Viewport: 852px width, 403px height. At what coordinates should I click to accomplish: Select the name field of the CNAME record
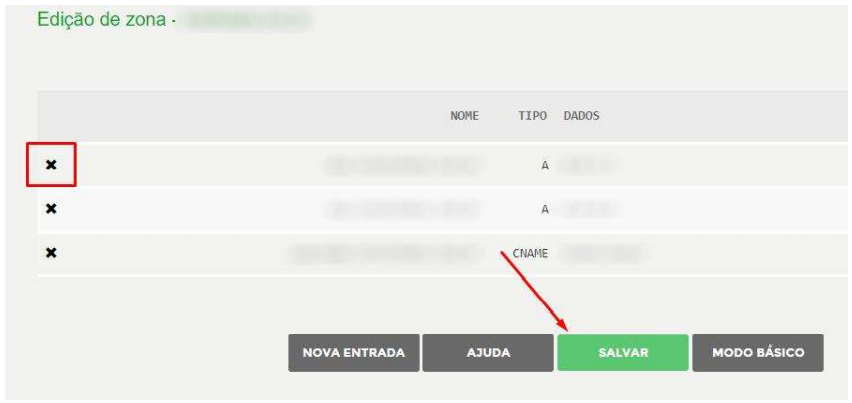pyautogui.click(x=385, y=253)
